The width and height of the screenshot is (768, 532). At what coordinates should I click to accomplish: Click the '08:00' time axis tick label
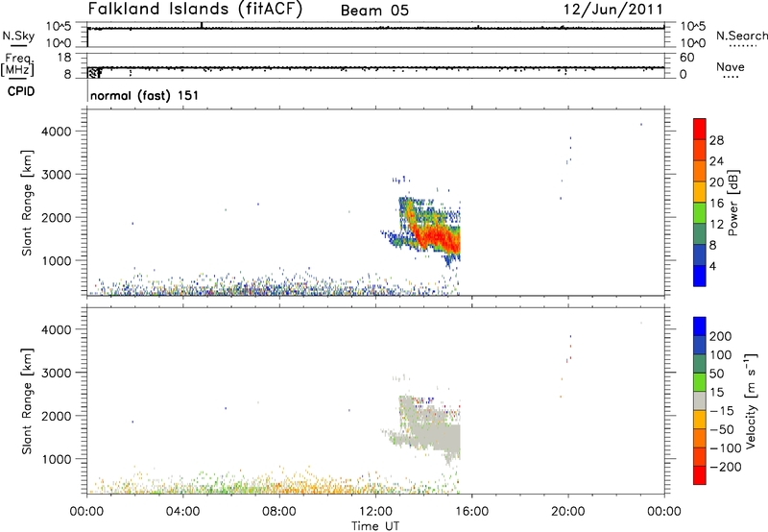tap(279, 512)
